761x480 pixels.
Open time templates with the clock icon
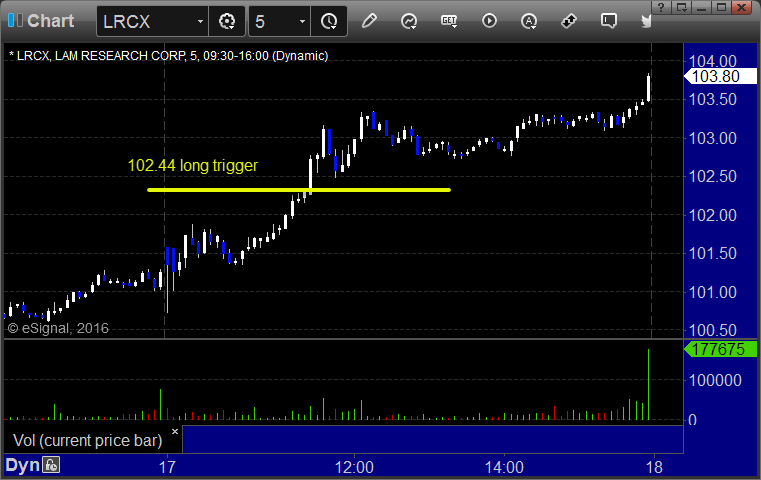point(329,21)
